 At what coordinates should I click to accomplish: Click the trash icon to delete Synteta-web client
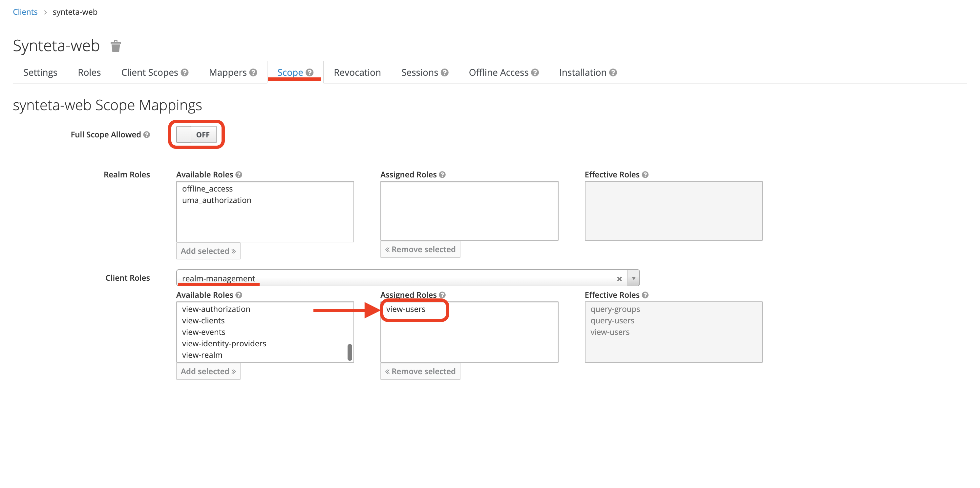(x=116, y=46)
